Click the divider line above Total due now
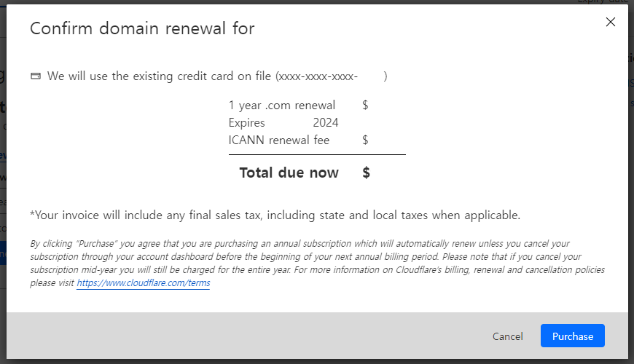634x364 pixels. [317, 154]
